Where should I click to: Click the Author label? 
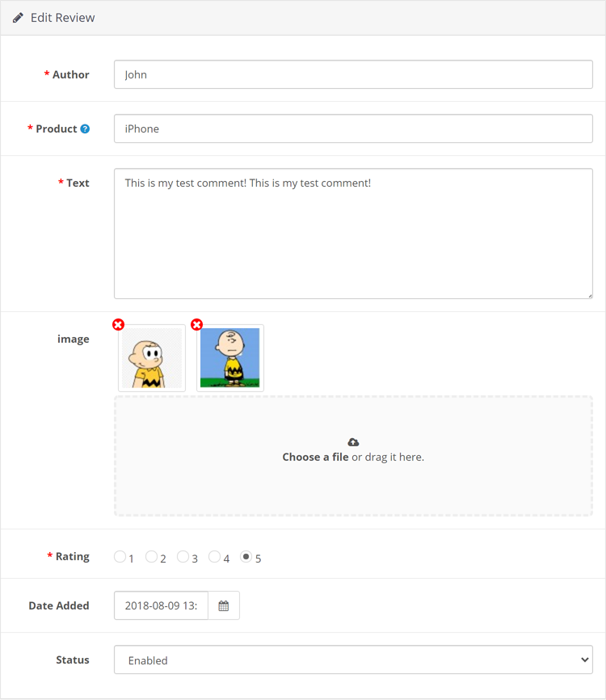click(x=71, y=74)
